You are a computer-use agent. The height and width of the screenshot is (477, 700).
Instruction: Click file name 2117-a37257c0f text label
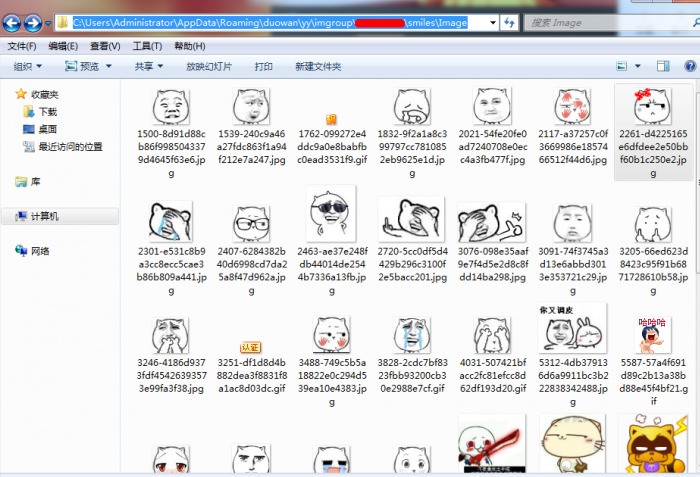point(573,146)
